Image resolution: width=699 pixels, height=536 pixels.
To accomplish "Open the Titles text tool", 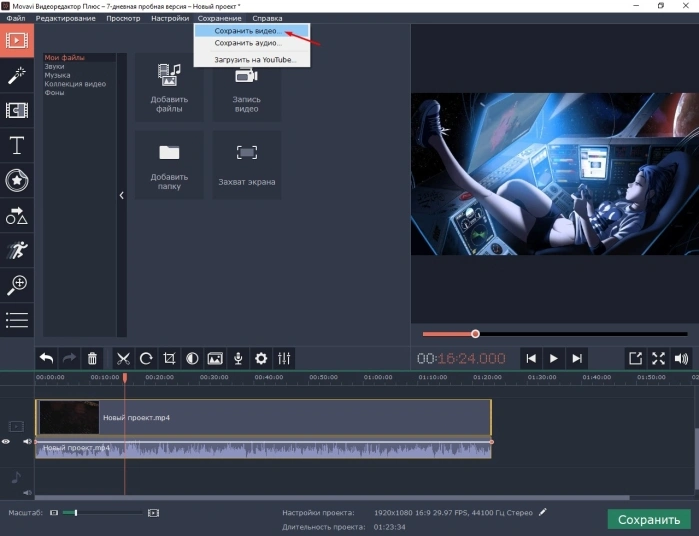I will point(16,145).
